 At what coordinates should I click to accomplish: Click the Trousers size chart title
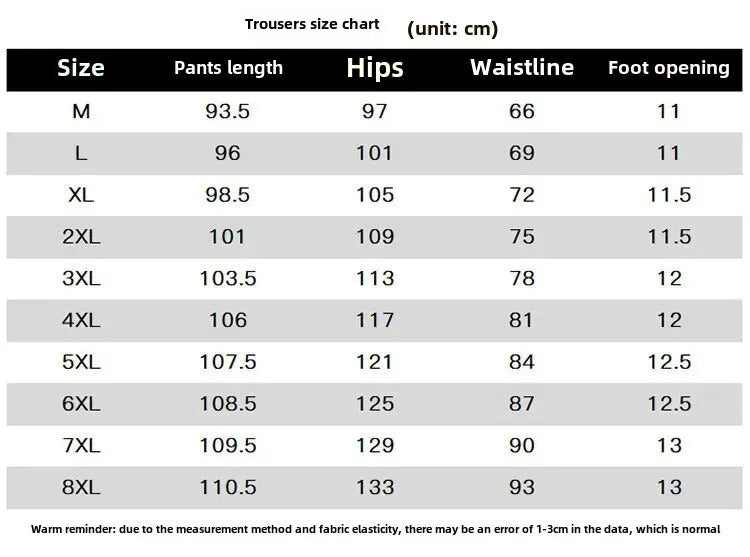click(312, 24)
